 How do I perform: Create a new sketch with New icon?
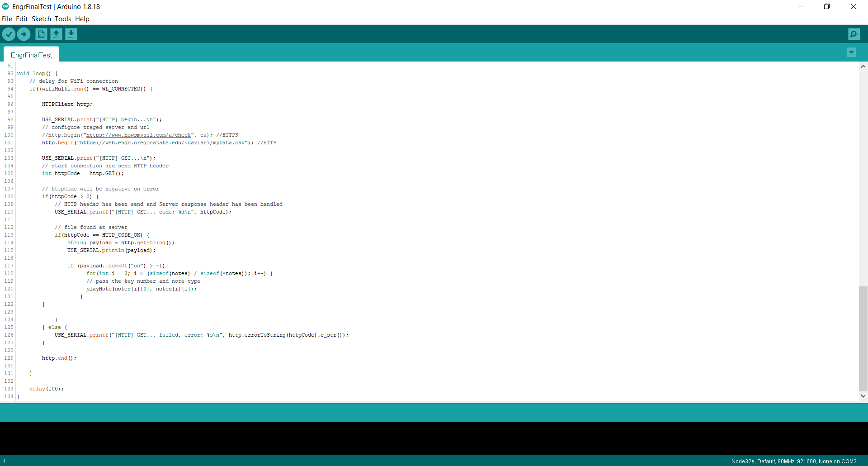tap(41, 34)
